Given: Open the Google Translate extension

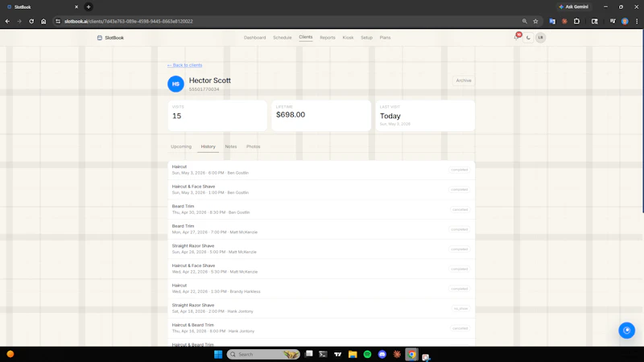Looking at the screenshot, I should click(x=552, y=22).
